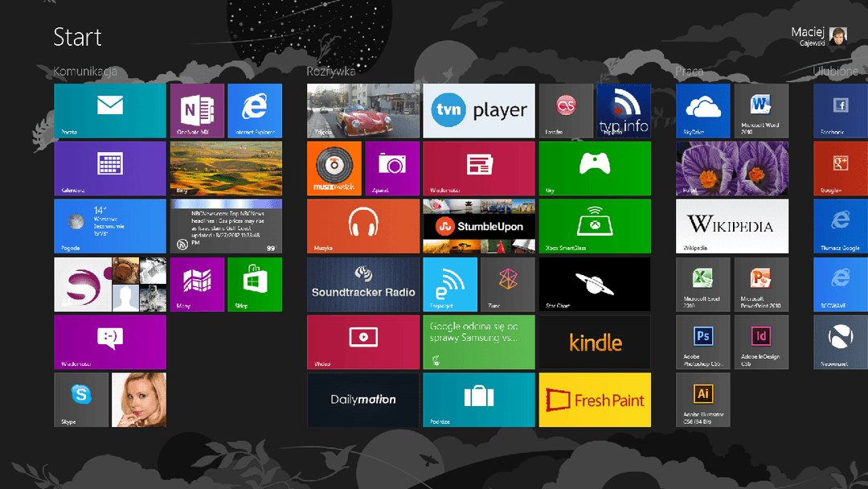868x489 pixels.
Task: View the Zdjęcia photos tile
Action: coord(363,110)
